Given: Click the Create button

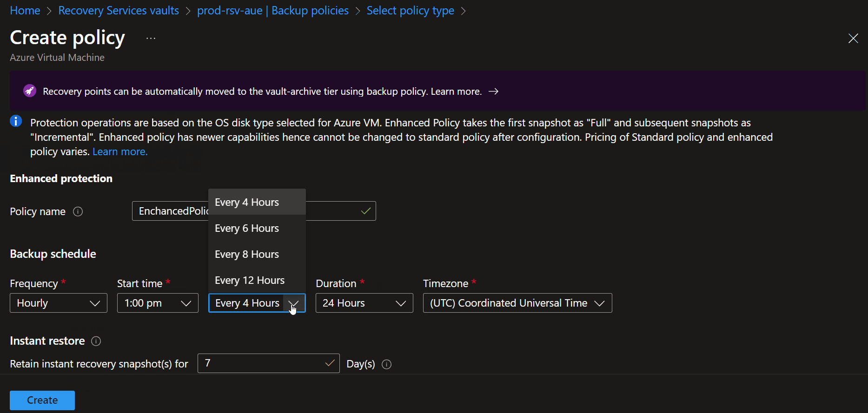Looking at the screenshot, I should (x=42, y=400).
